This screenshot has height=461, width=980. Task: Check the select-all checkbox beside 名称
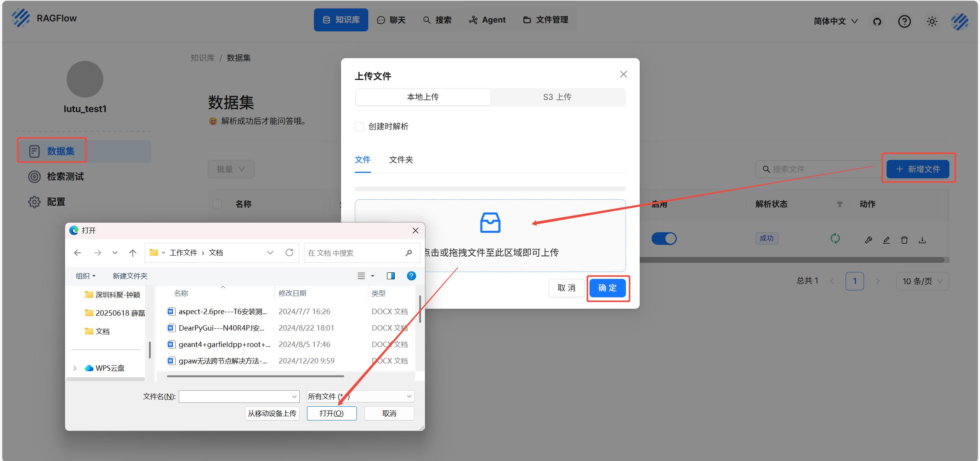click(x=217, y=204)
